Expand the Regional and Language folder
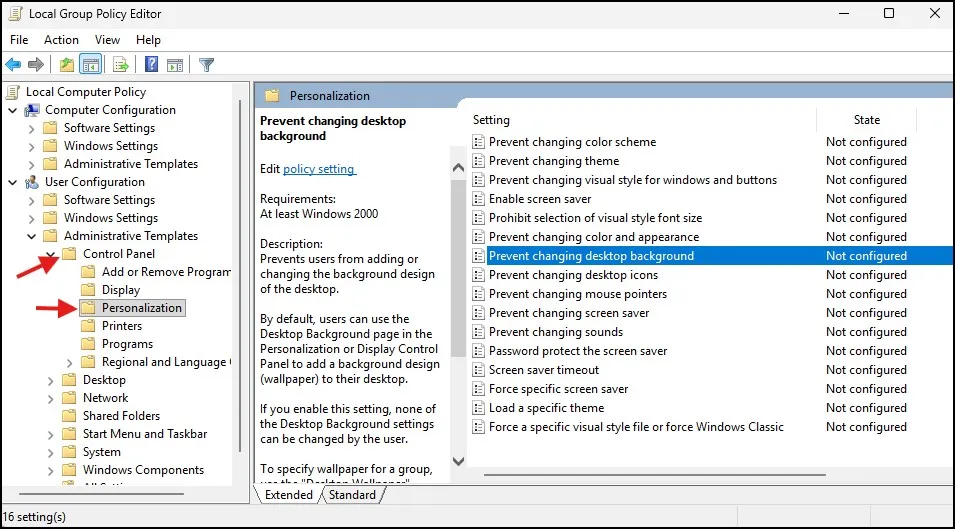 69,363
